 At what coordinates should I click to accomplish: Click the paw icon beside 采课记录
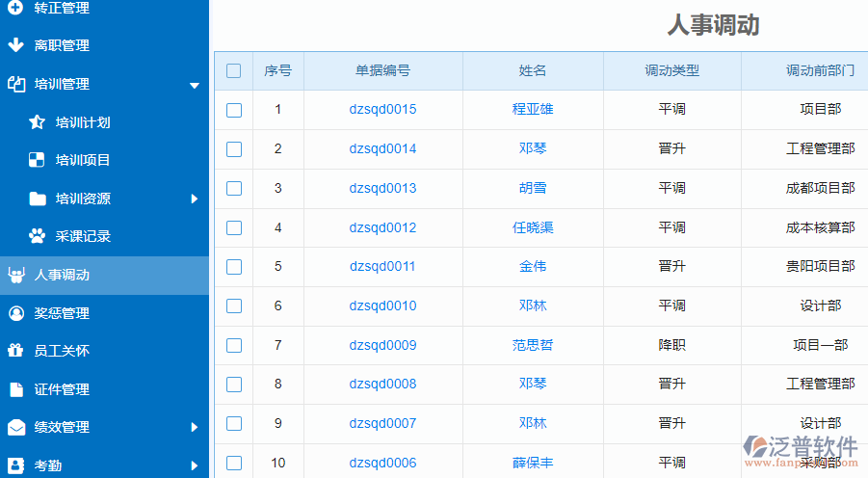tap(37, 236)
